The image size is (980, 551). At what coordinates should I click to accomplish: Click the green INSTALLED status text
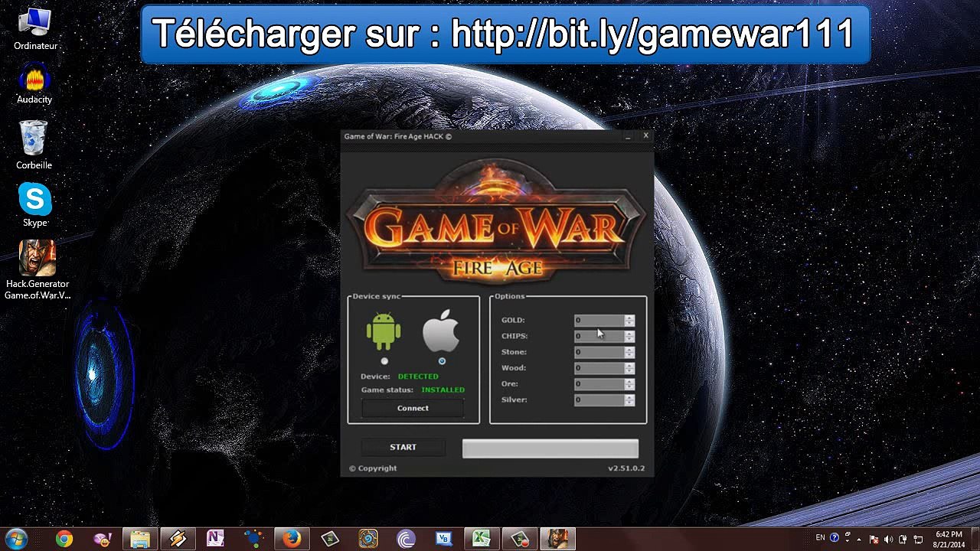443,390
